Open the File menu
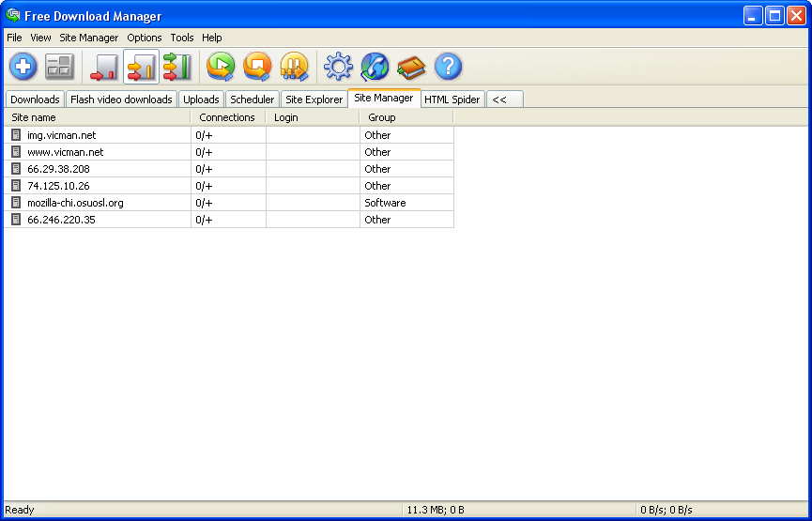 14,38
